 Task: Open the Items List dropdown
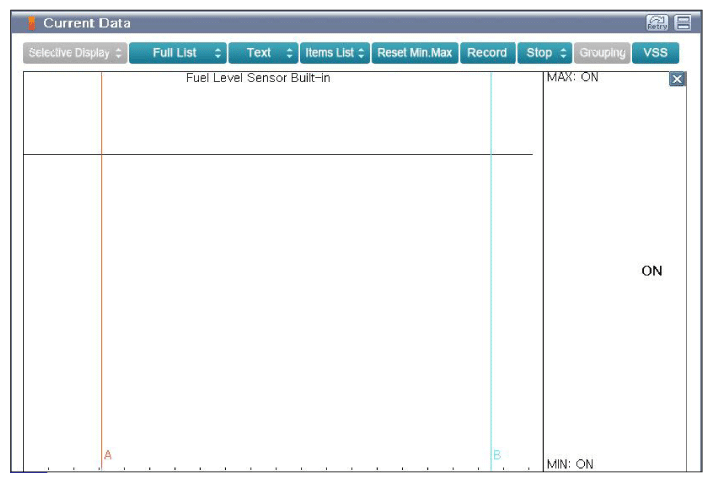coord(334,53)
